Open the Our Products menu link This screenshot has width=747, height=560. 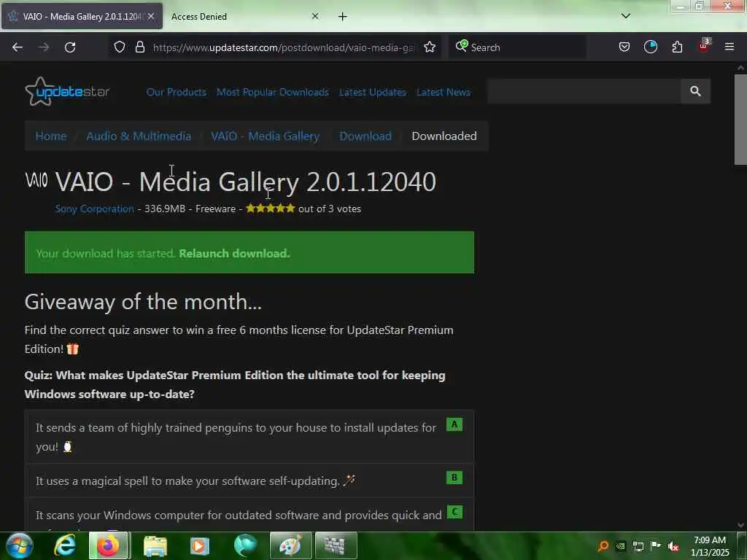click(x=177, y=92)
